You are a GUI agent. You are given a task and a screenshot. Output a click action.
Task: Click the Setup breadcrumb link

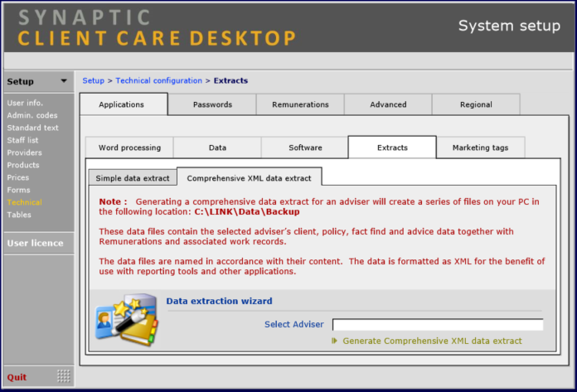pos(93,80)
